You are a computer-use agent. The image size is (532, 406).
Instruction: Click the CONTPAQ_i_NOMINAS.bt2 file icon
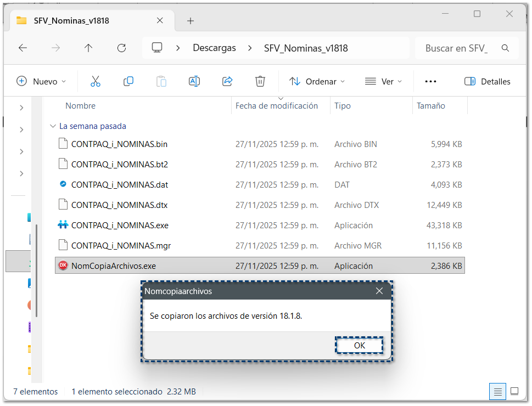click(x=63, y=164)
